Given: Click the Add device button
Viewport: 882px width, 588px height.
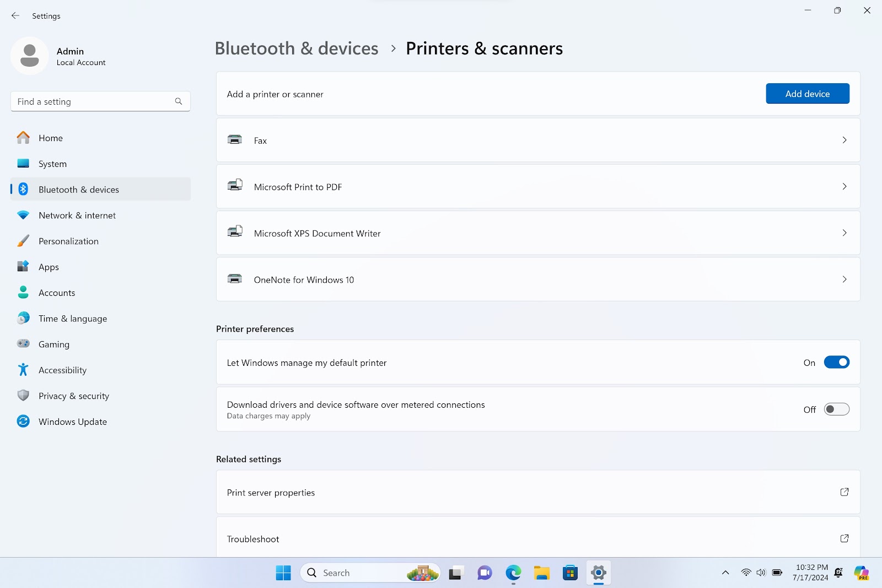Looking at the screenshot, I should coord(807,94).
